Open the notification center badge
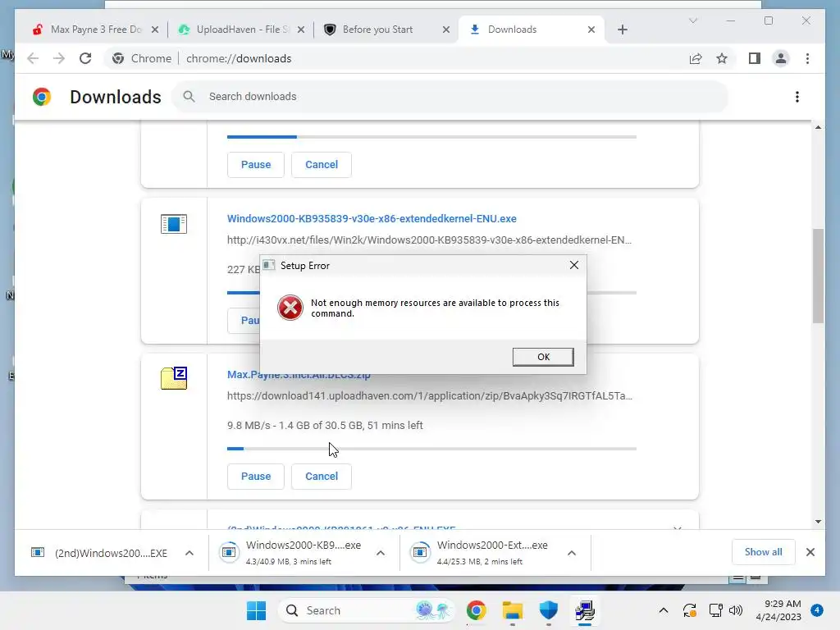 click(x=817, y=610)
